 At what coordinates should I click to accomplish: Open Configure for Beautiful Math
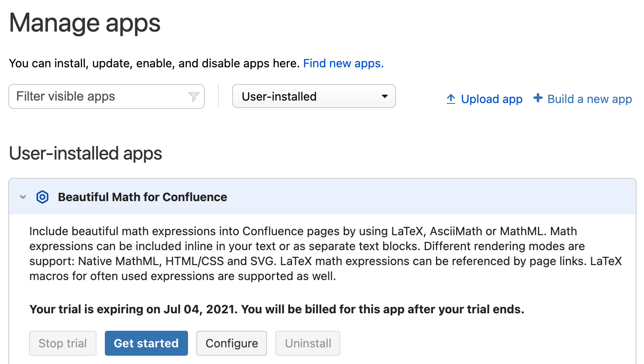click(232, 343)
